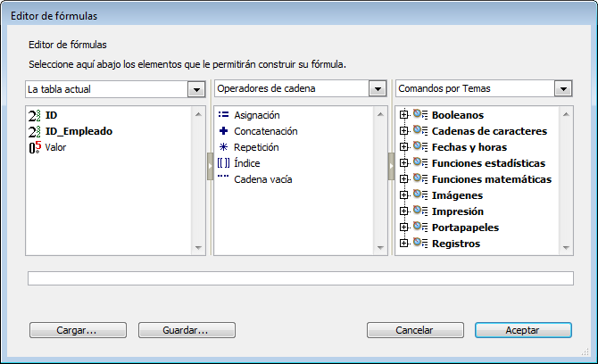The height and width of the screenshot is (364, 598).
Task: Select the Índice brackets icon
Action: 224,163
